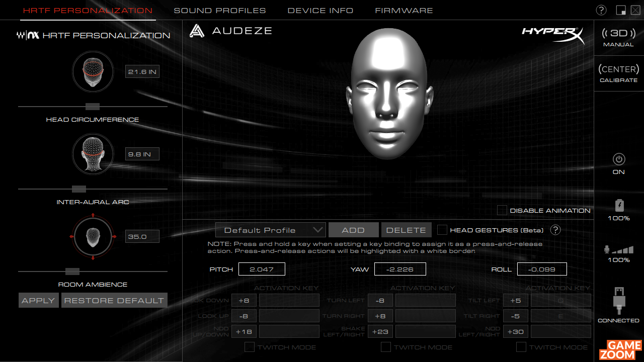Click the Shake Left/Right +23 threshold field
This screenshot has width=644, height=362.
pos(380,331)
